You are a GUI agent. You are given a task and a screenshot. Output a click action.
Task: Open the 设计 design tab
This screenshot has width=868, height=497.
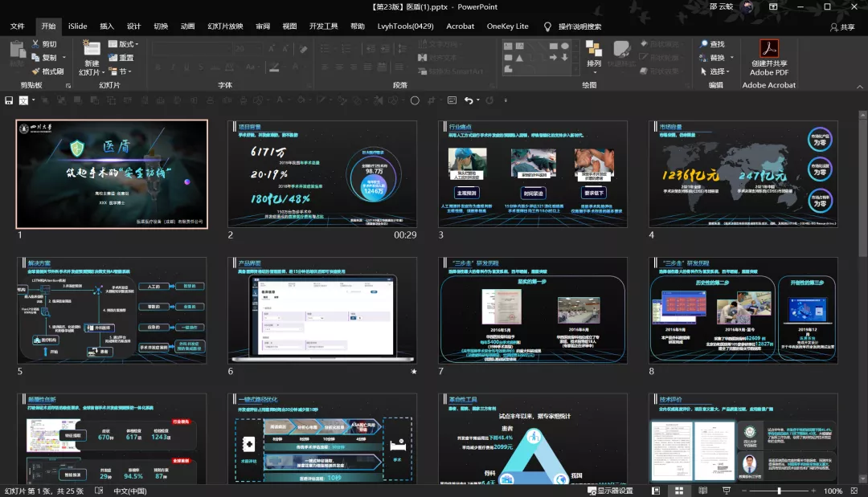point(134,26)
